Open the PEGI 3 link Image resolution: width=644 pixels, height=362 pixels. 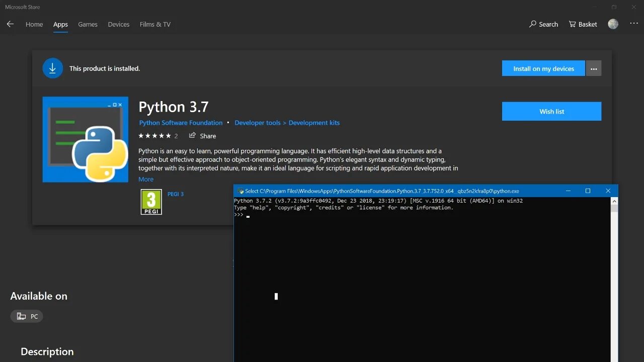click(175, 194)
